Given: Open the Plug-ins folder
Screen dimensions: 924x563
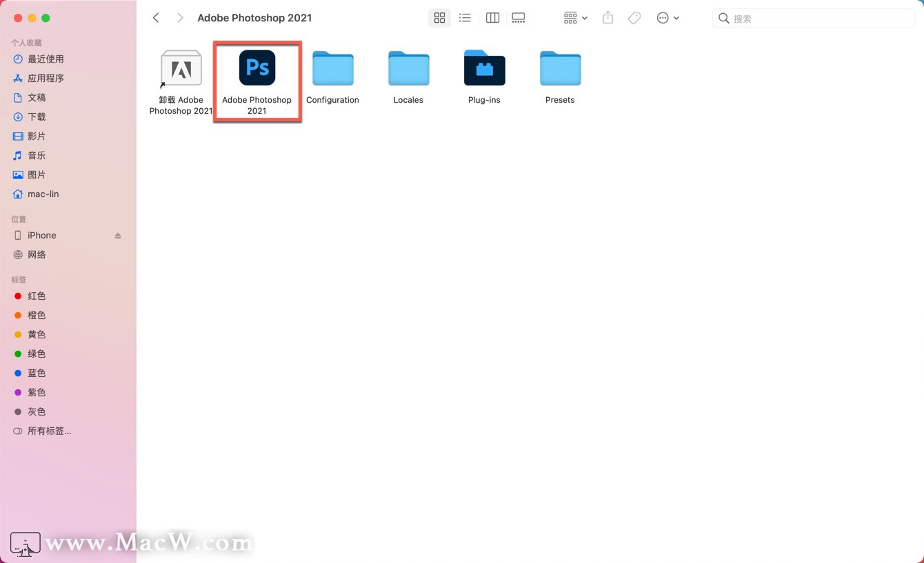Looking at the screenshot, I should click(x=485, y=68).
